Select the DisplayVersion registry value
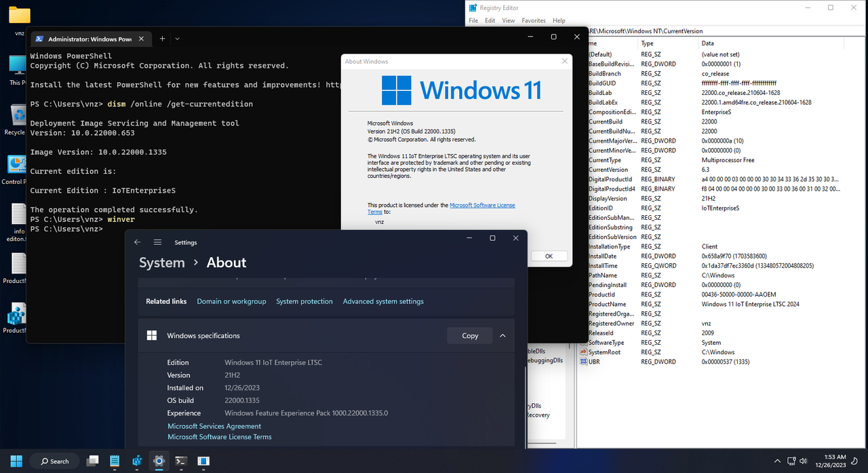Image resolution: width=868 pixels, height=473 pixels. pos(608,198)
